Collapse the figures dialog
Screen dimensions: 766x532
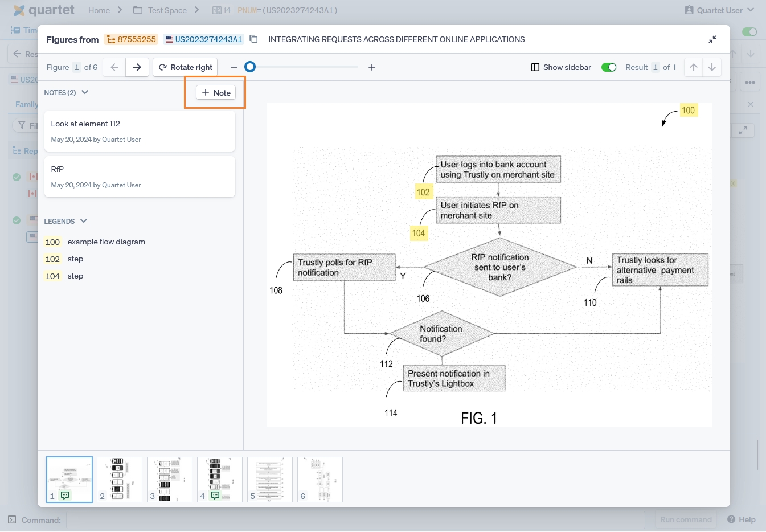[712, 39]
